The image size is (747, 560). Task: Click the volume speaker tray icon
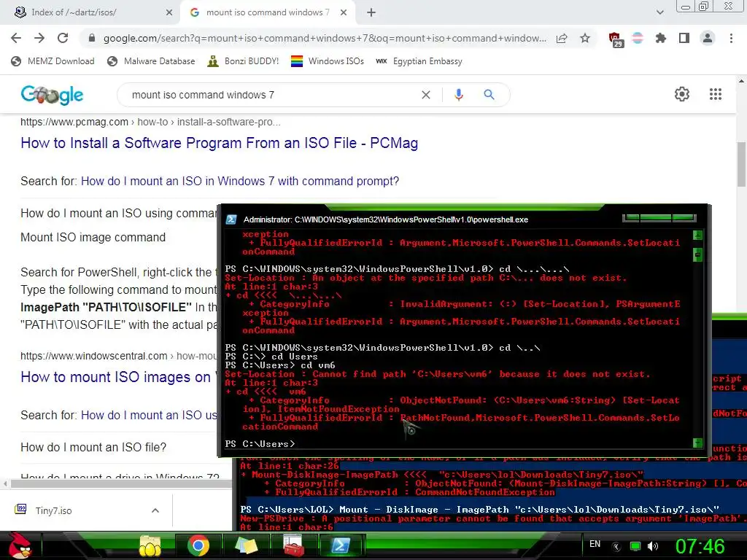coord(652,546)
